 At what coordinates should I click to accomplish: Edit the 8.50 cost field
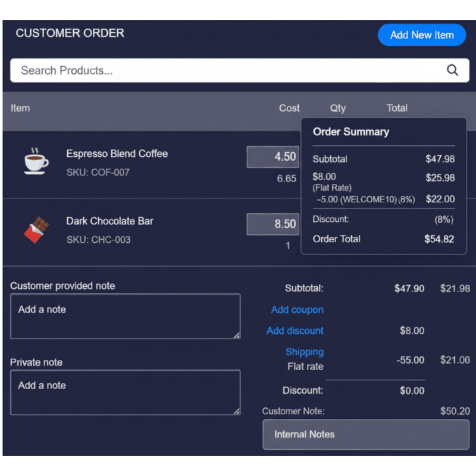(x=273, y=224)
